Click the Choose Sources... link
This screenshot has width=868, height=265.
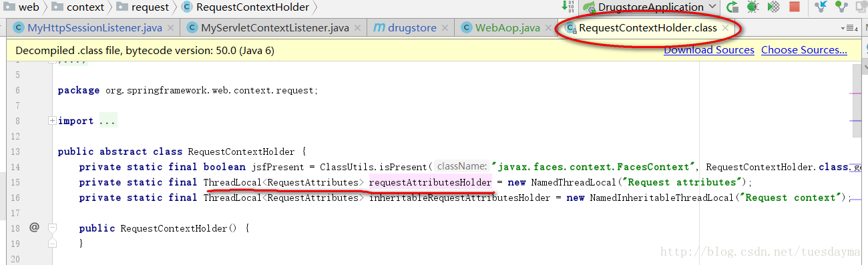804,50
